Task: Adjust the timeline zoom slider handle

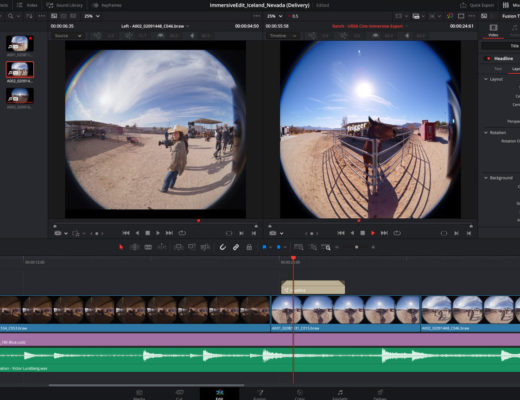Action: tap(356, 247)
